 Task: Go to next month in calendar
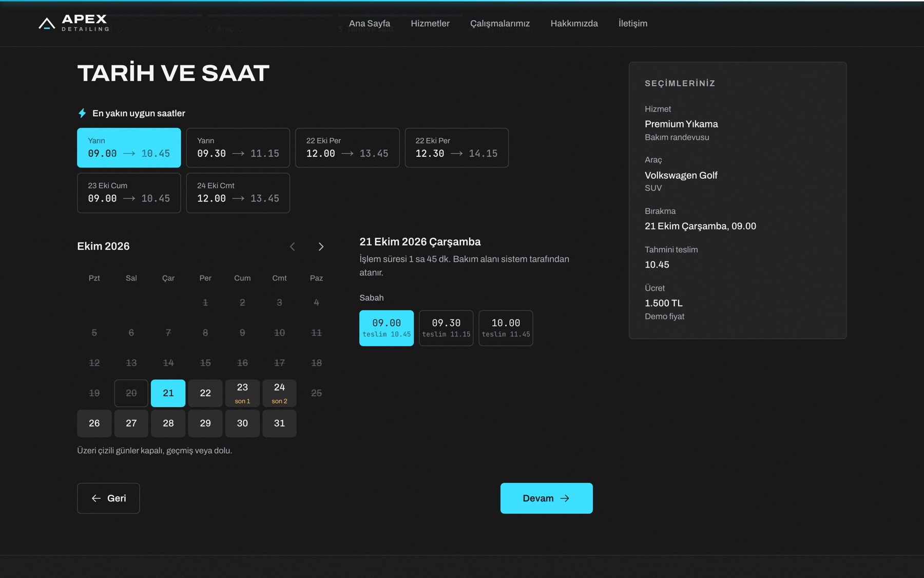tap(321, 247)
